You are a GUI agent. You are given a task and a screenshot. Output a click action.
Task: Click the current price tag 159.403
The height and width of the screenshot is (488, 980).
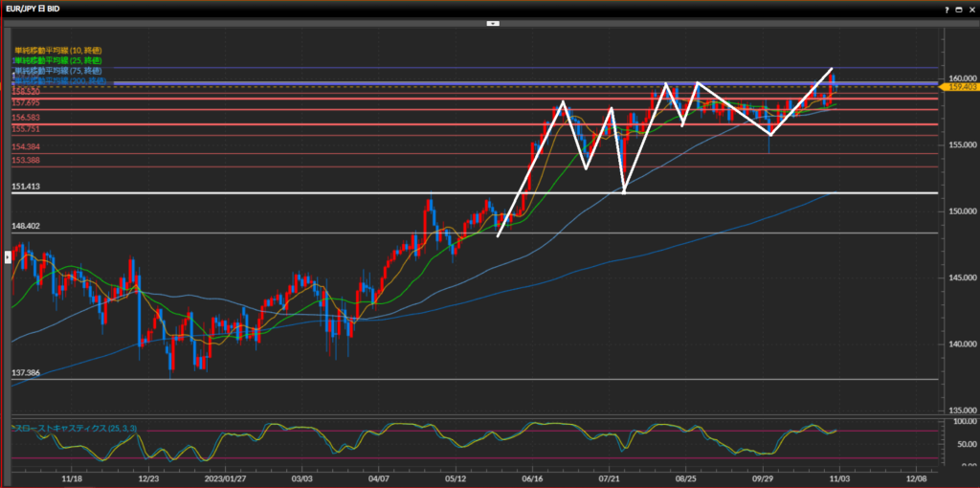pos(960,87)
